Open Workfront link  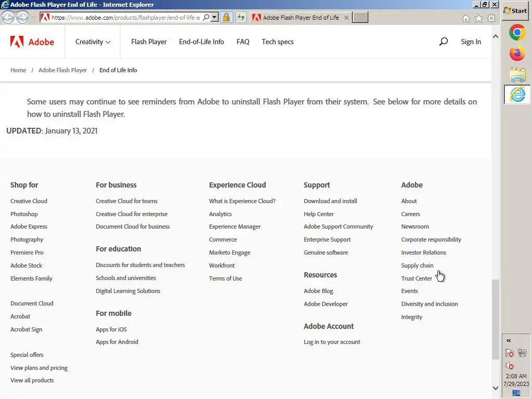(x=222, y=265)
